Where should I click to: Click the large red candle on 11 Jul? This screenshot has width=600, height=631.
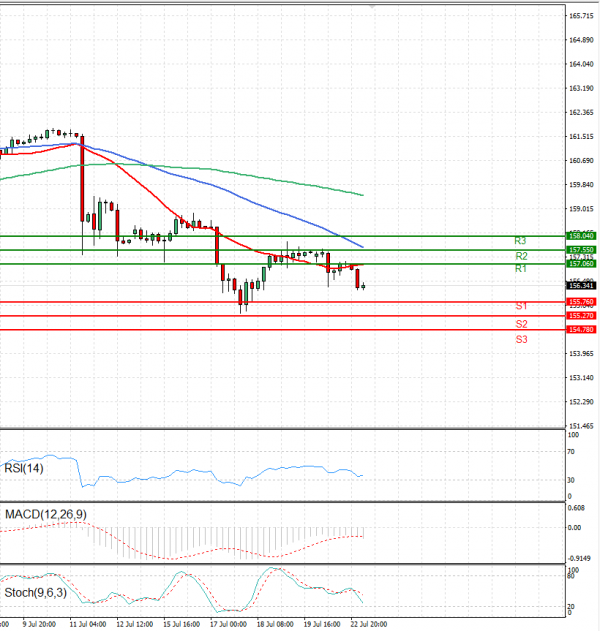(x=82, y=179)
